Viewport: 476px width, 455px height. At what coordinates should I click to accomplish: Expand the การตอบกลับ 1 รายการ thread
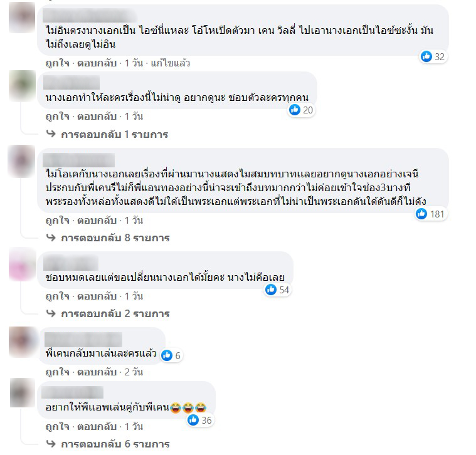[114, 134]
